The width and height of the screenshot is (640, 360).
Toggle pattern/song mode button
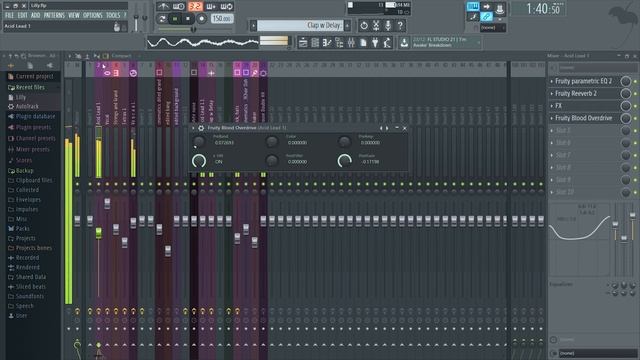[162, 18]
